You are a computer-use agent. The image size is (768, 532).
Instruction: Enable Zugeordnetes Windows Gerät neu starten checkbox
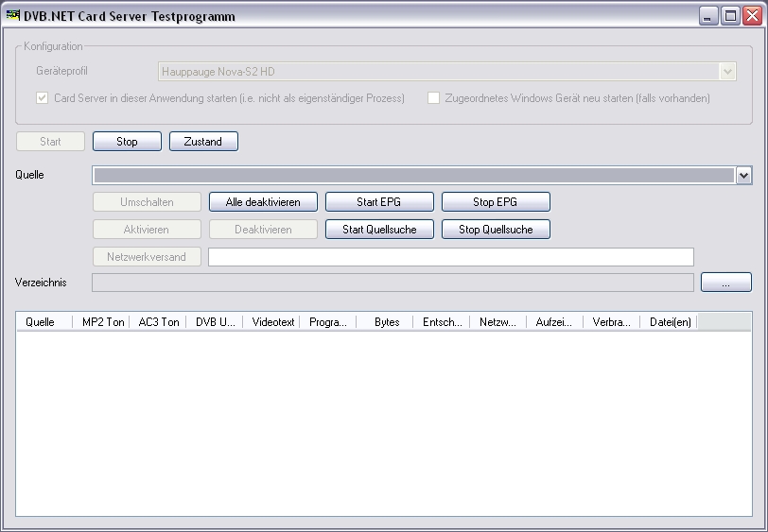pyautogui.click(x=434, y=98)
